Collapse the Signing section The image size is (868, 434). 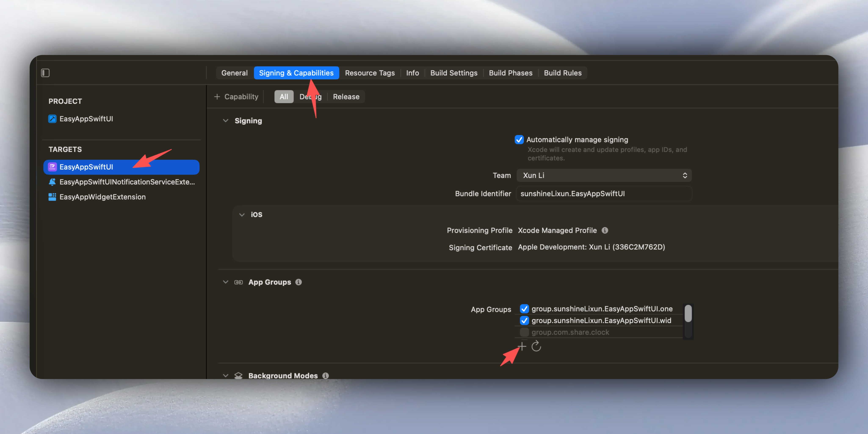[x=225, y=121]
